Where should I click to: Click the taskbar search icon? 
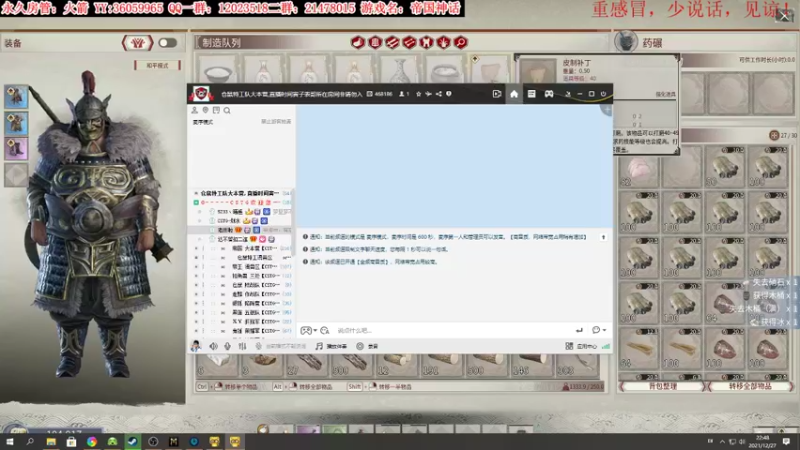[x=30, y=441]
